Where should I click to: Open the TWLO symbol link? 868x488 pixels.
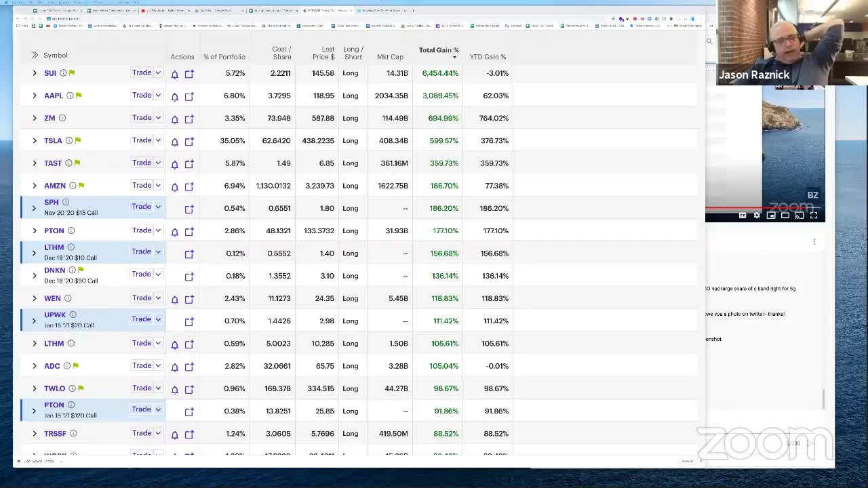pyautogui.click(x=54, y=388)
